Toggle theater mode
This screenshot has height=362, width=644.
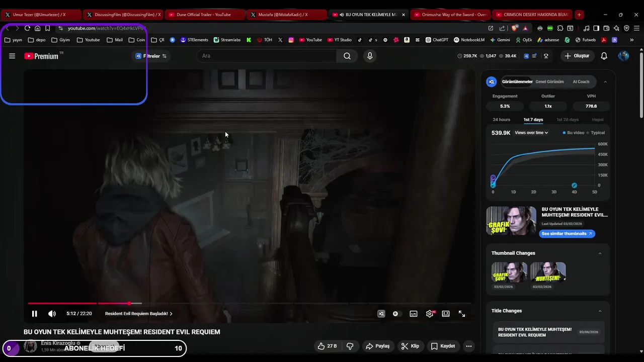446,314
